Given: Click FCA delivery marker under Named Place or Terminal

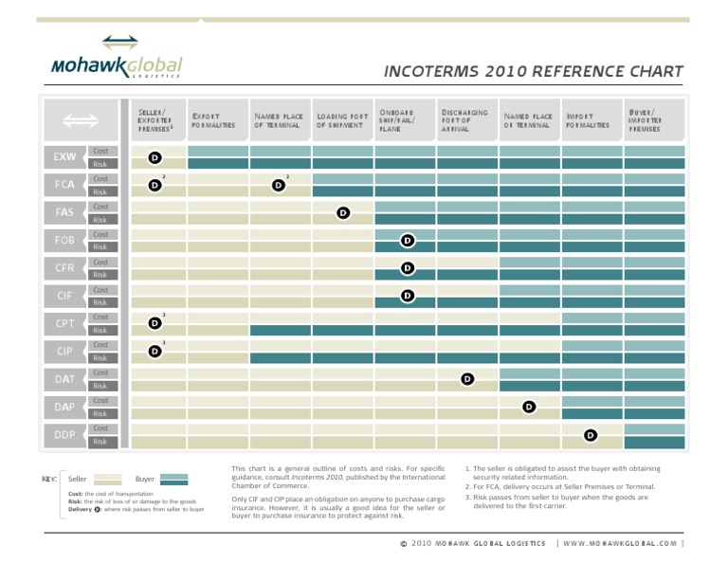Looking at the screenshot, I should click(x=278, y=186).
